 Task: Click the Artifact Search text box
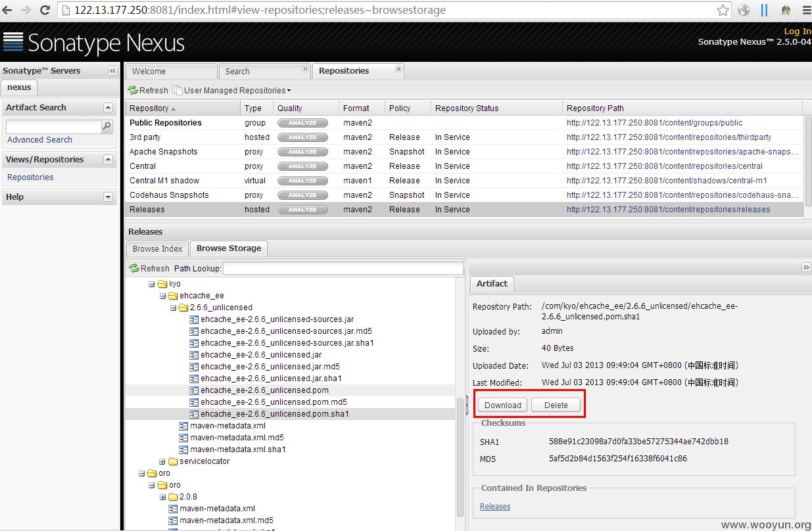(53, 126)
